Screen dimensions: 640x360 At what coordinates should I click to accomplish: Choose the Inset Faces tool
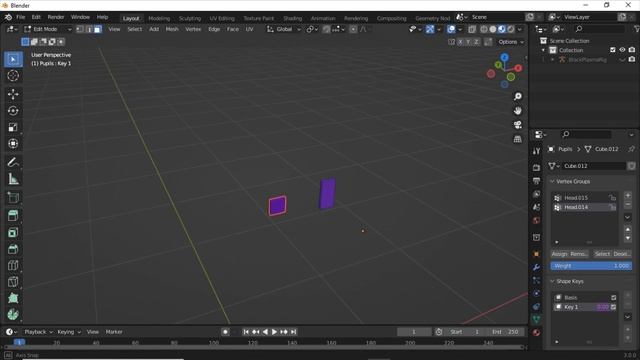[x=13, y=233]
